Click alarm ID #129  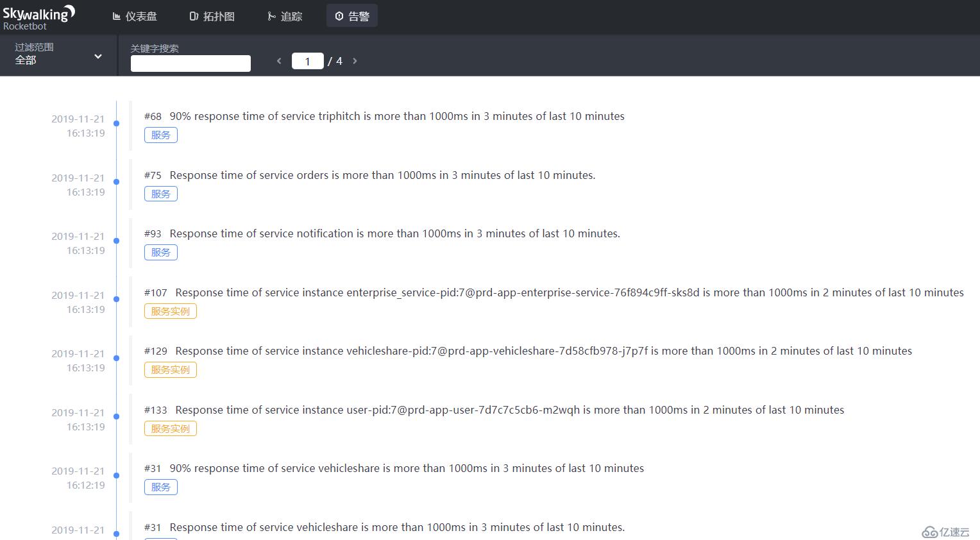point(156,351)
